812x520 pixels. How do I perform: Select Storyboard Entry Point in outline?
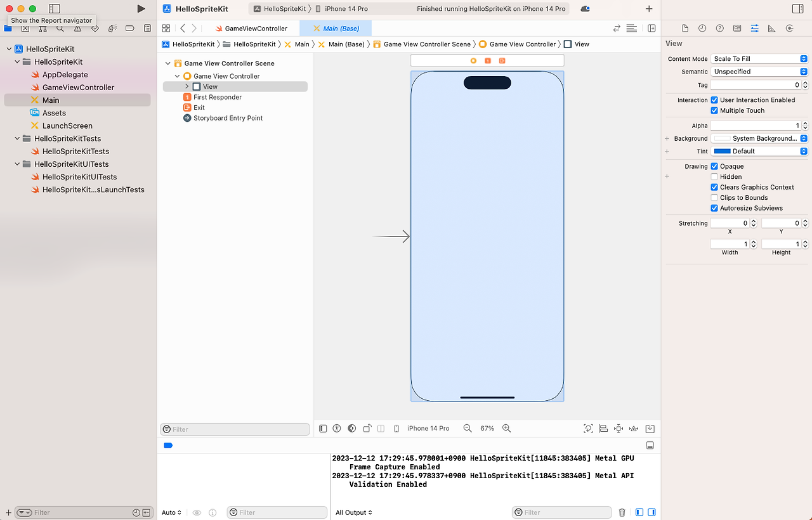click(x=228, y=118)
